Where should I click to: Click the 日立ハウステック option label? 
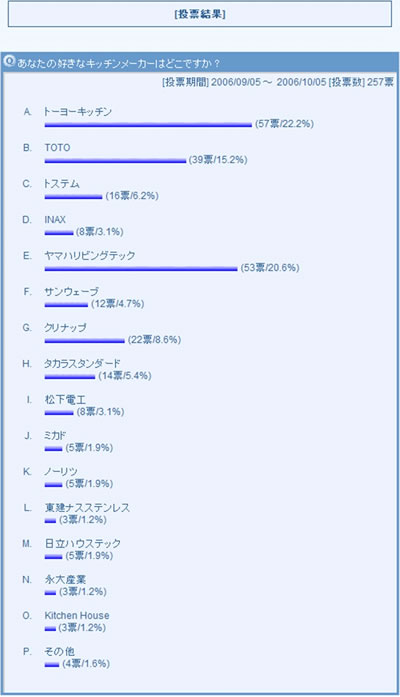83,544
